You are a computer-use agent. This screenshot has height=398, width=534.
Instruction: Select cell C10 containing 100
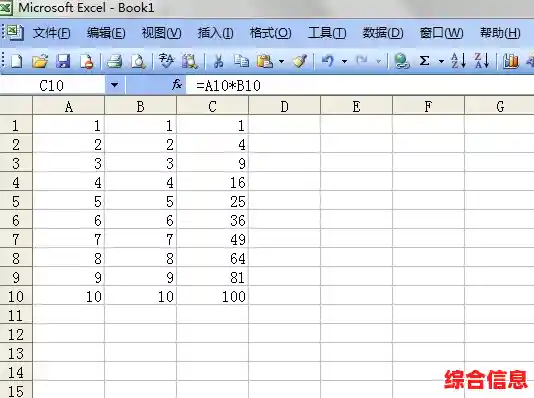click(213, 296)
